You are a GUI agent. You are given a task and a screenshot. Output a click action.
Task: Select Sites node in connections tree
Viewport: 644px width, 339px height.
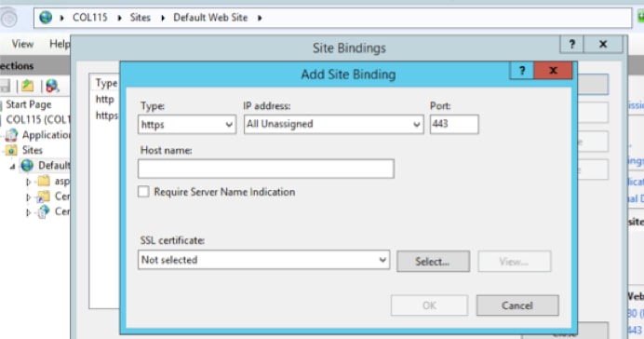[32, 150]
